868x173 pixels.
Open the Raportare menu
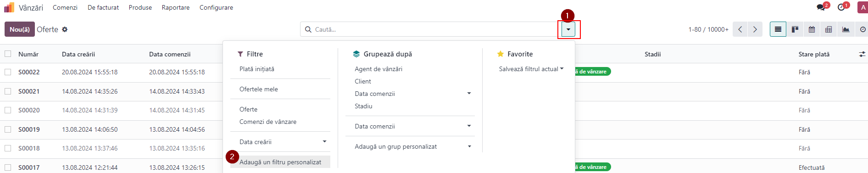click(x=176, y=7)
